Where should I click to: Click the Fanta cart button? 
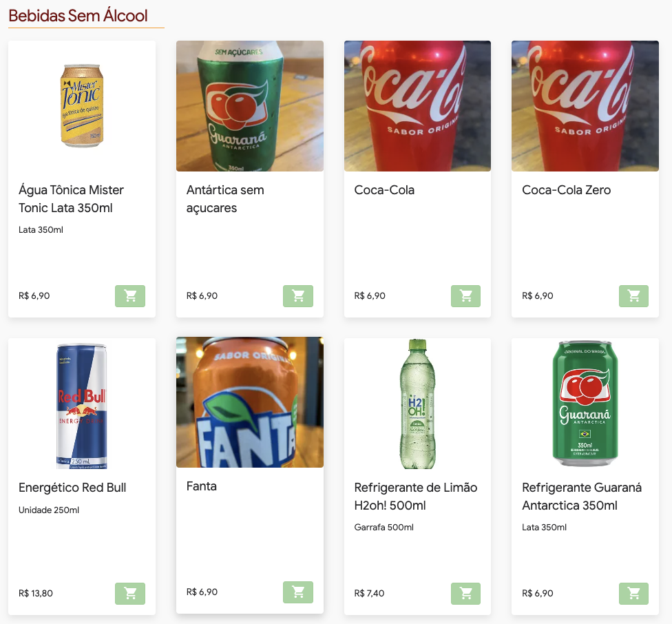click(298, 592)
